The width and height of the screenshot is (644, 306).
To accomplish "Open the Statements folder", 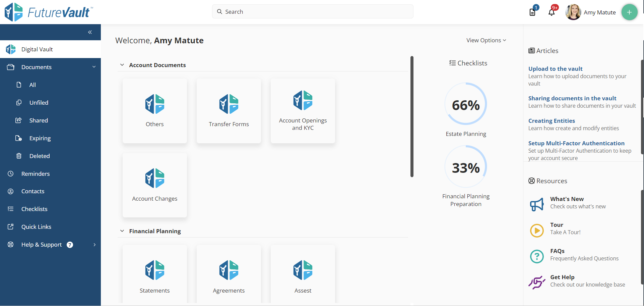I will [155, 274].
